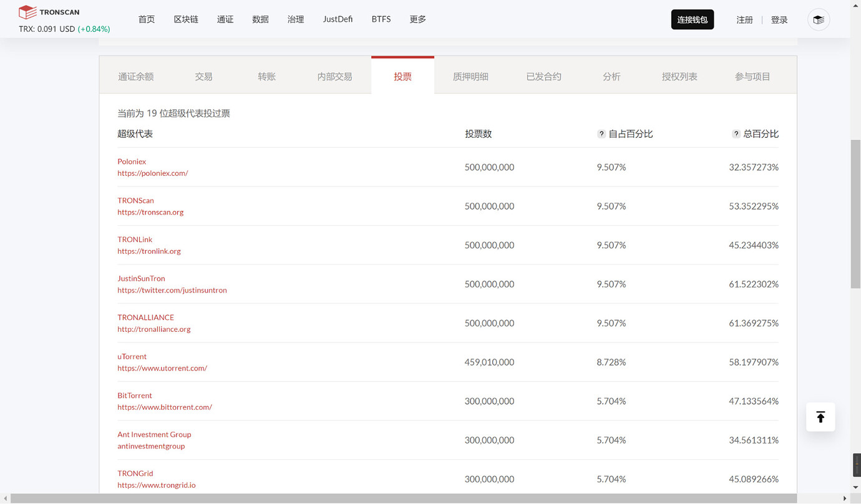This screenshot has width=861, height=504.
Task: Visit the tronlink.org link
Action: [x=149, y=251]
